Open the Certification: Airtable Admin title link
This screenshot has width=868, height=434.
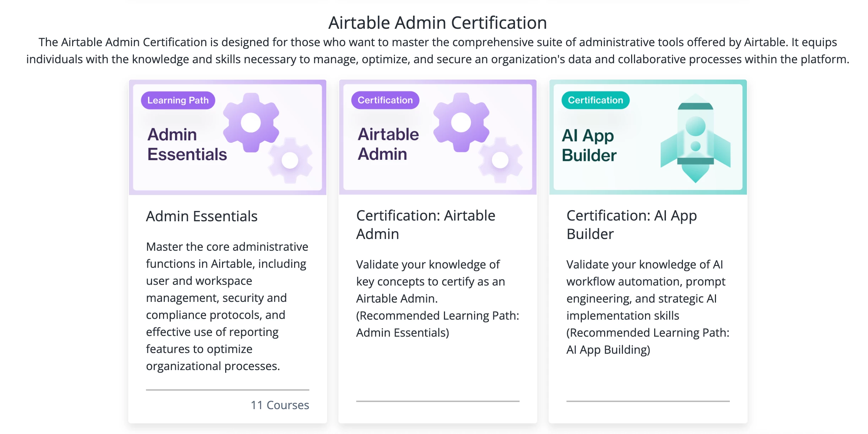(425, 224)
